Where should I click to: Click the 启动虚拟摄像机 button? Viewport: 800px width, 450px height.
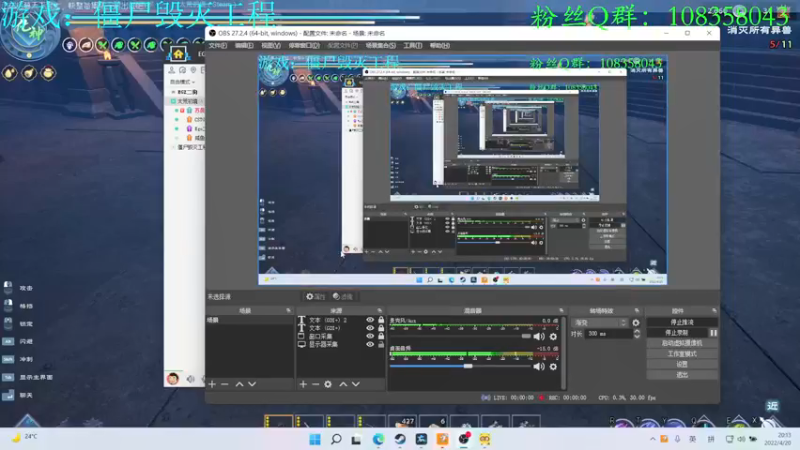(682, 343)
